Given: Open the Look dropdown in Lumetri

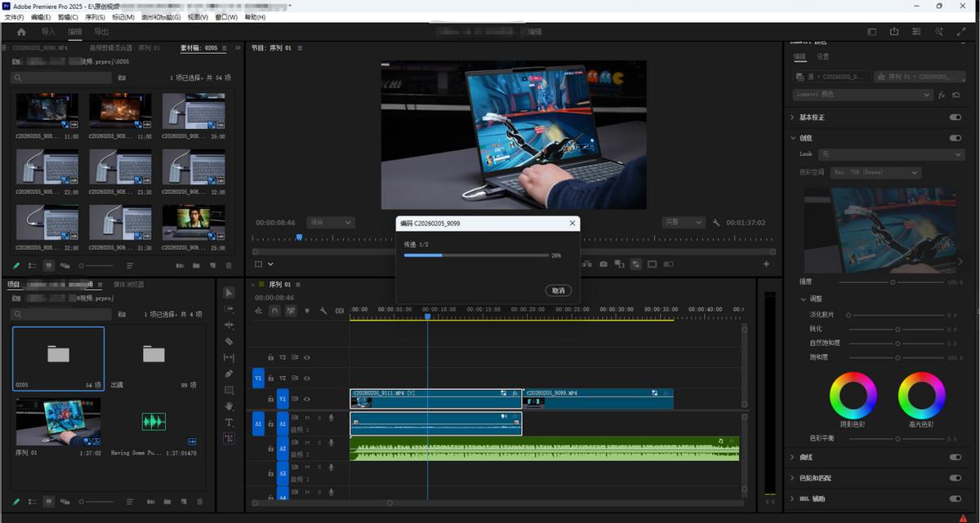Looking at the screenshot, I should pos(892,154).
